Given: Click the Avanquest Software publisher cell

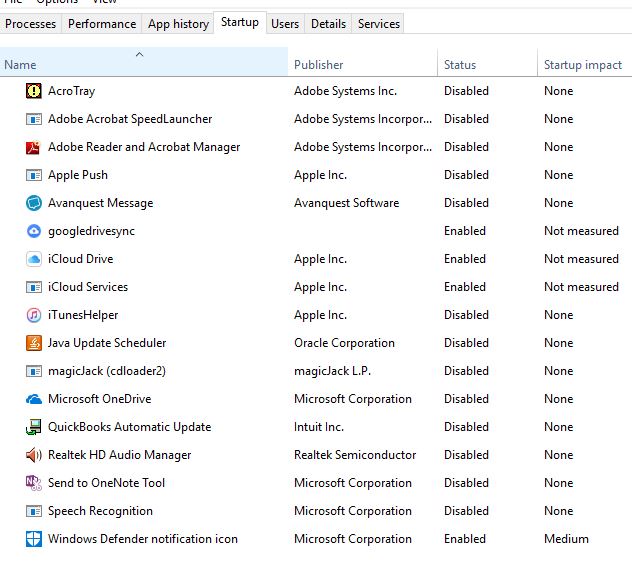Looking at the screenshot, I should 347,203.
